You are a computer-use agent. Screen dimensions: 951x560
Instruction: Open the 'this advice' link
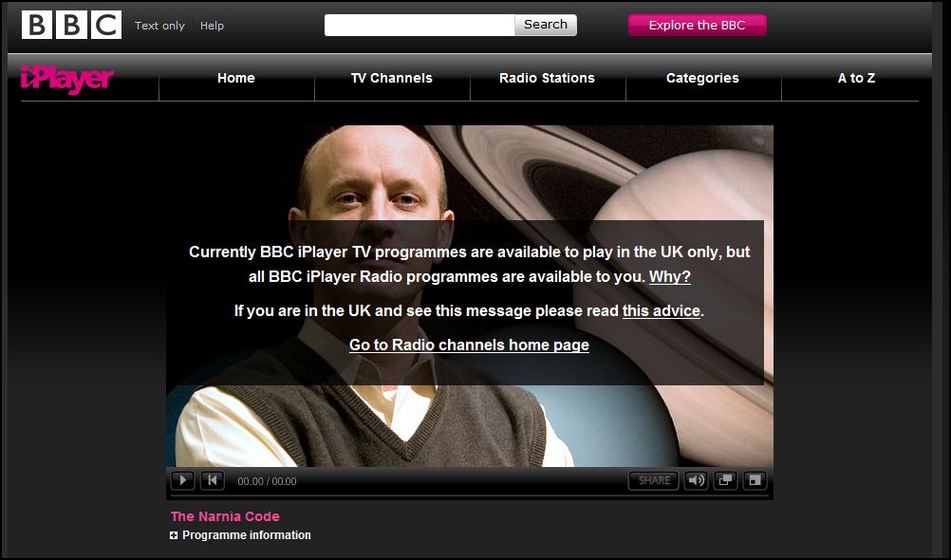click(x=662, y=310)
